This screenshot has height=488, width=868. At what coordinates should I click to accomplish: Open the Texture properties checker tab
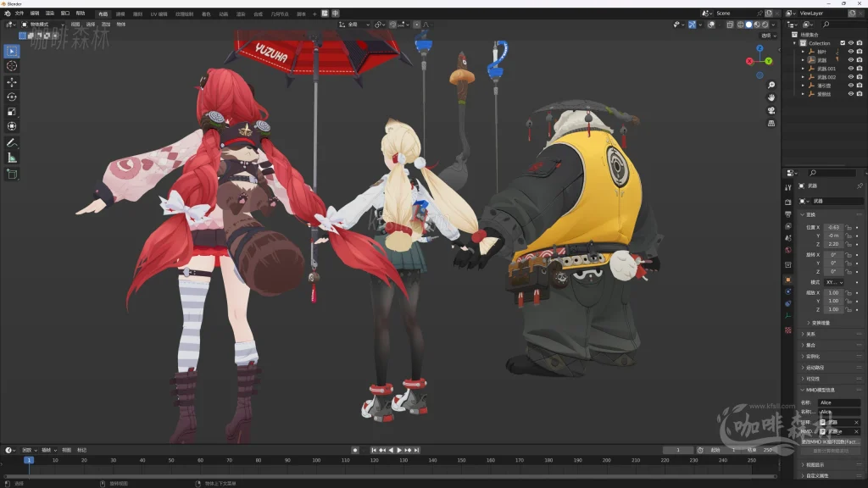[x=788, y=330]
